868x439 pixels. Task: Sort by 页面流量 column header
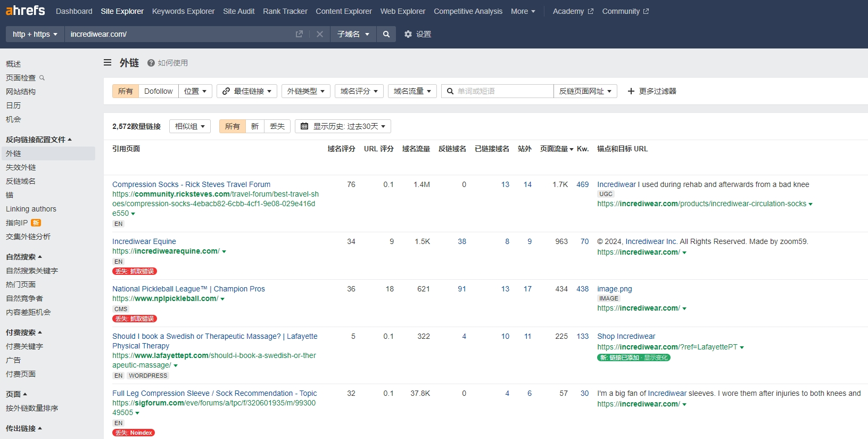pyautogui.click(x=557, y=149)
